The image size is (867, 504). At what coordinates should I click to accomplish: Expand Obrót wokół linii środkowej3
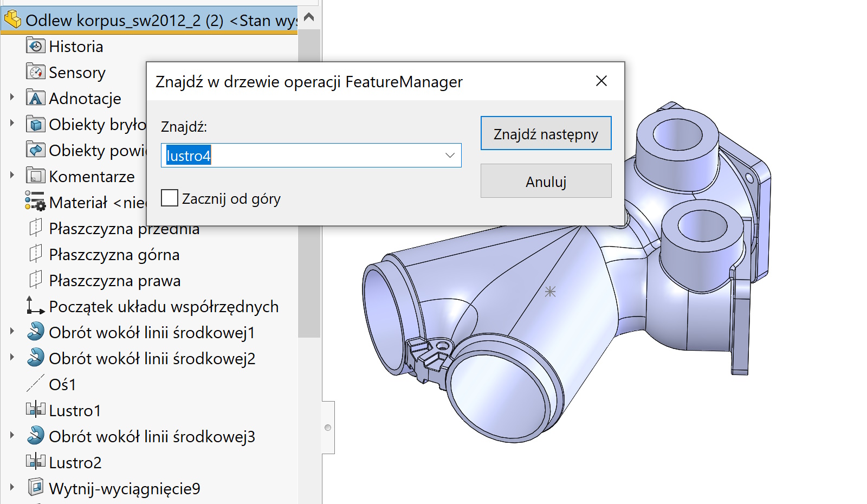[x=12, y=434]
